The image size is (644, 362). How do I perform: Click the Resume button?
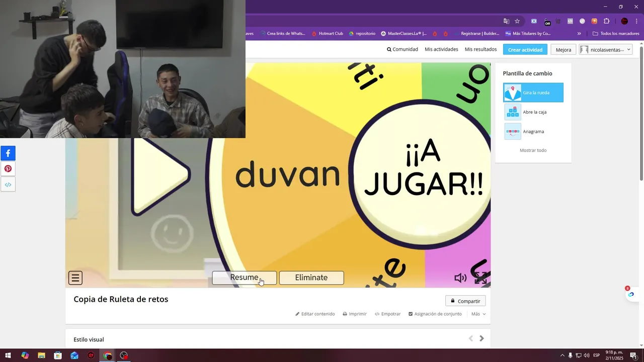pyautogui.click(x=244, y=278)
